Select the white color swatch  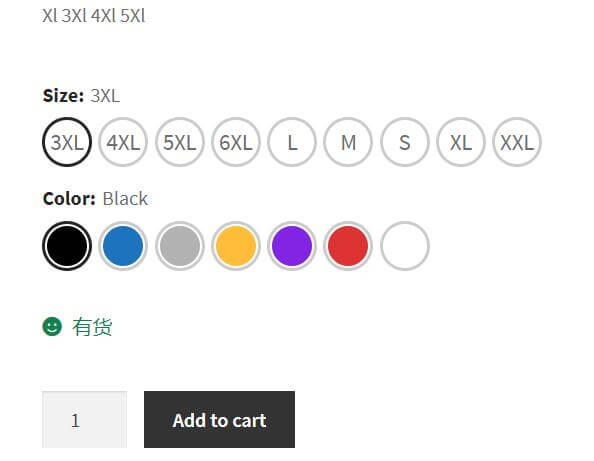click(405, 246)
